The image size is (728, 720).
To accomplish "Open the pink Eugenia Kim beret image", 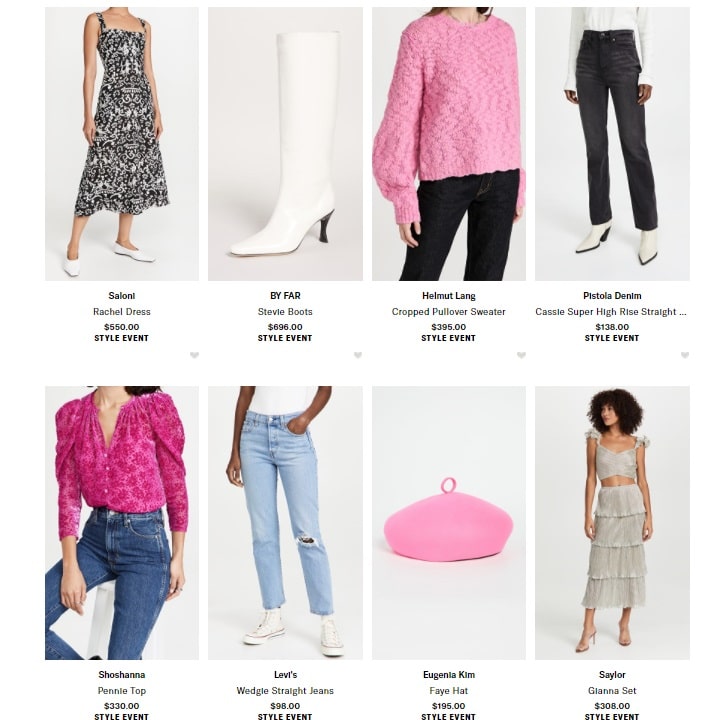I will (449, 523).
